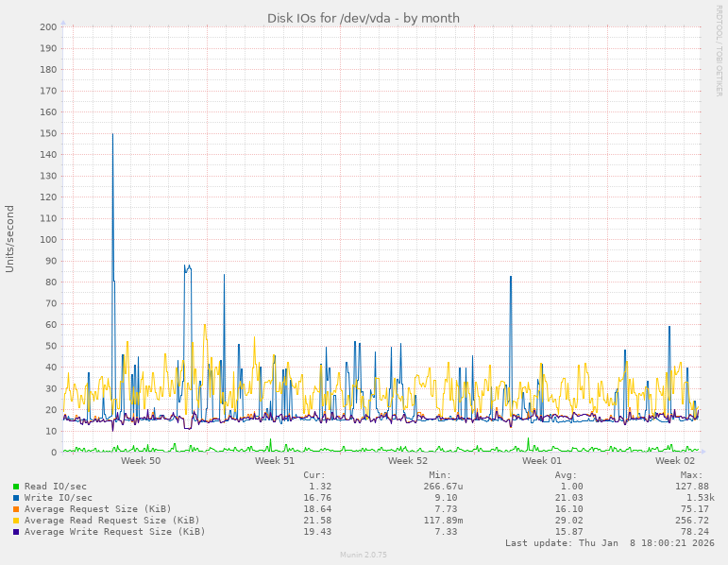Click the 'Max:' column header
The height and width of the screenshot is (565, 728).
tap(692, 475)
